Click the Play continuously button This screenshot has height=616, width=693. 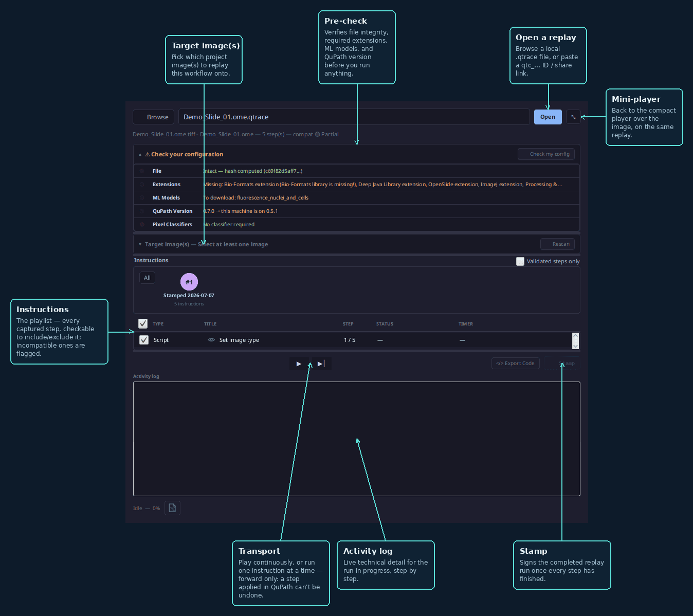[x=299, y=364]
